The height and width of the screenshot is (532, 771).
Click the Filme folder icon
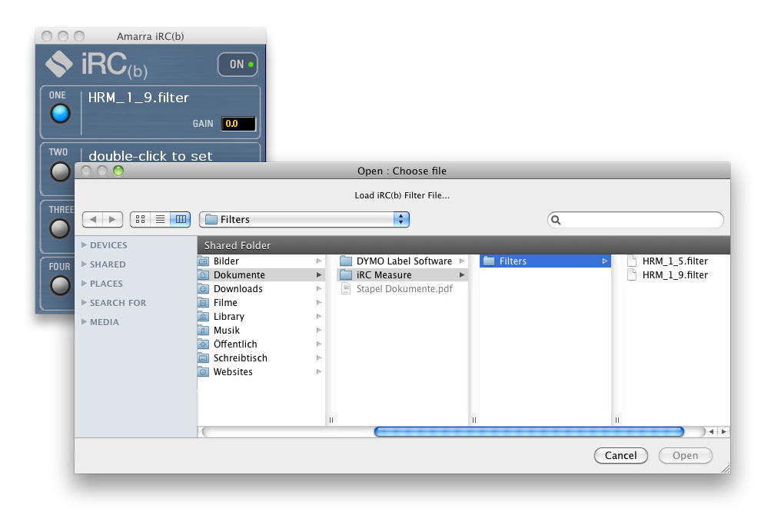point(204,302)
